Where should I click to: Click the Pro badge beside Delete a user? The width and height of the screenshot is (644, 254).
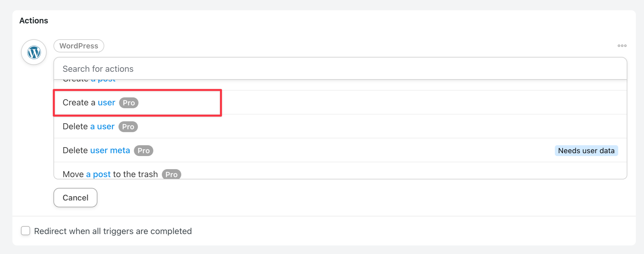(128, 127)
